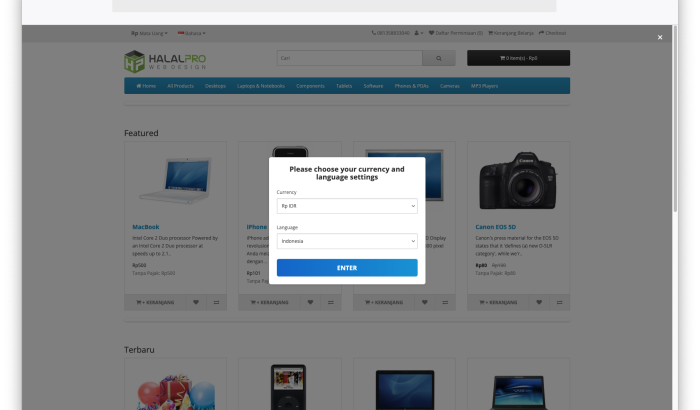Image resolution: width=700 pixels, height=410 pixels.
Task: Add iPhone to cart with Keranjang button
Action: pos(269,302)
